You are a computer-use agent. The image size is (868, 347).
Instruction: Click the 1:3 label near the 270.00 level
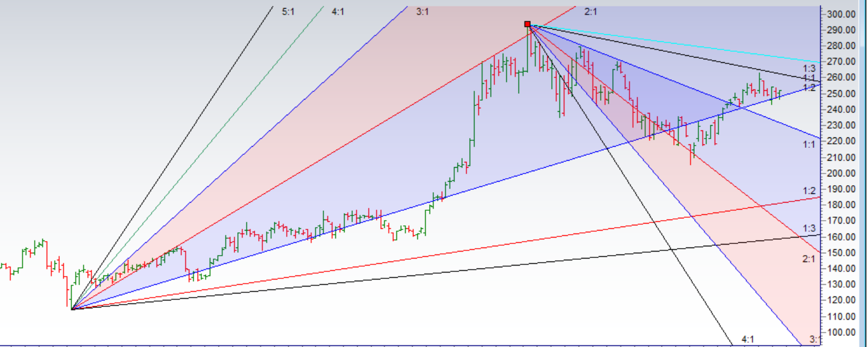click(x=809, y=69)
